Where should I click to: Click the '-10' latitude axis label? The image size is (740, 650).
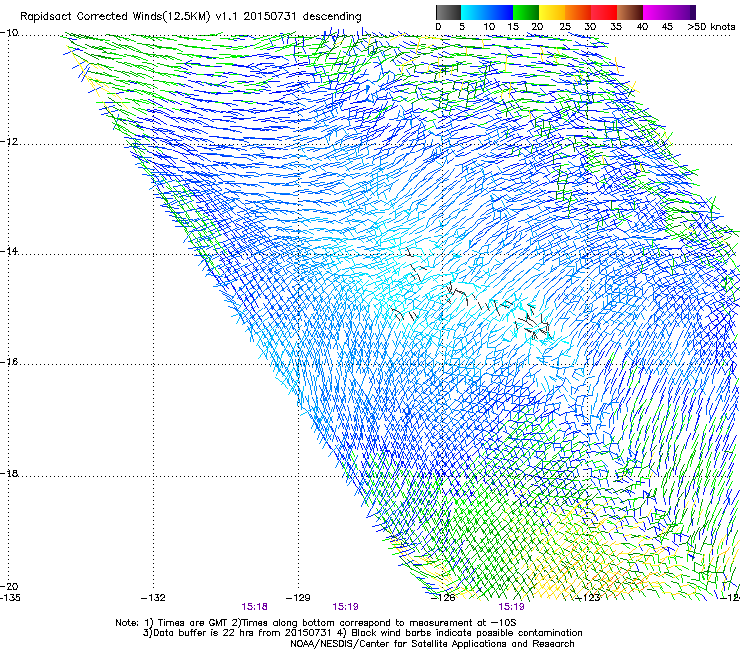9,33
